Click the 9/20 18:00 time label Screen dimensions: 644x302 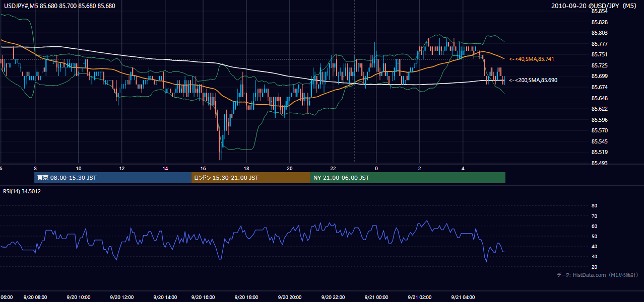tap(246, 297)
